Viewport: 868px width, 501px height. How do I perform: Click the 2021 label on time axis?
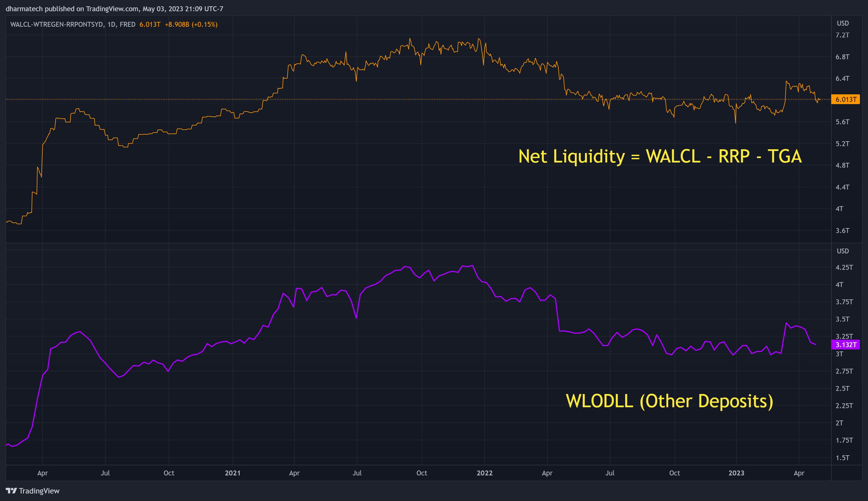[233, 473]
